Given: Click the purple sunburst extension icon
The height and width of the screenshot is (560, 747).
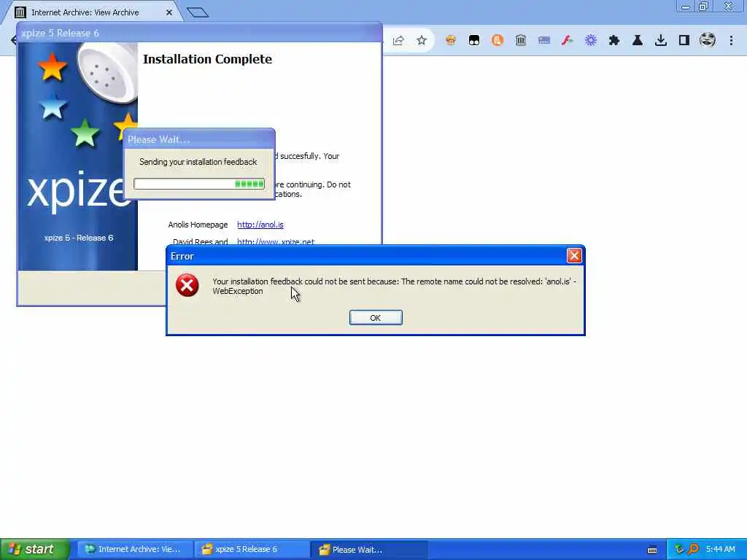Looking at the screenshot, I should click(591, 41).
